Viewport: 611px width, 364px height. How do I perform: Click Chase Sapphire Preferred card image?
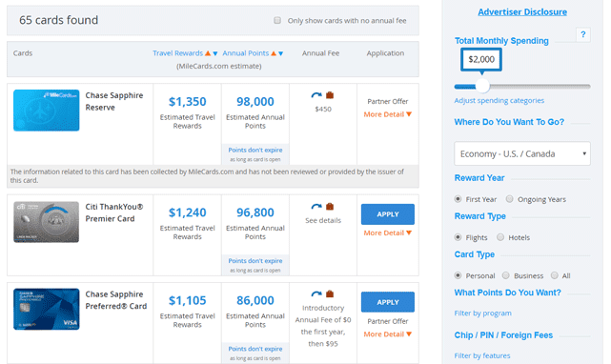point(47,309)
